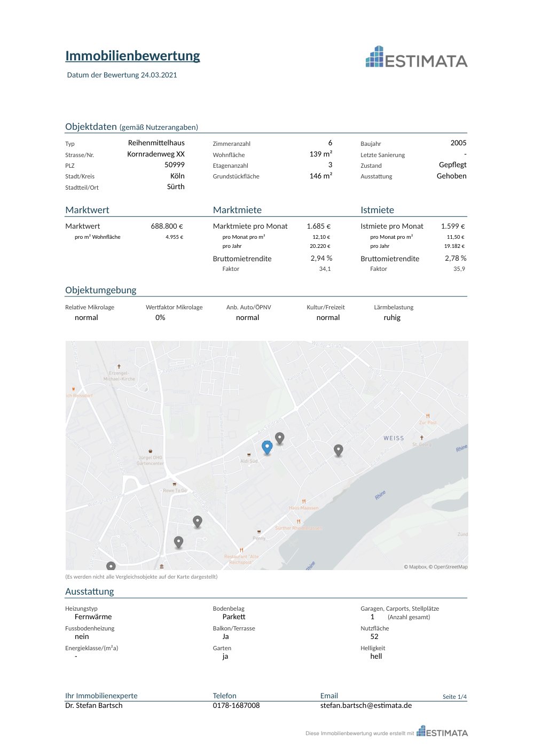The width and height of the screenshot is (534, 756).
Task: Select the value Reihenmittelhaus
Action: pyautogui.click(x=156, y=143)
